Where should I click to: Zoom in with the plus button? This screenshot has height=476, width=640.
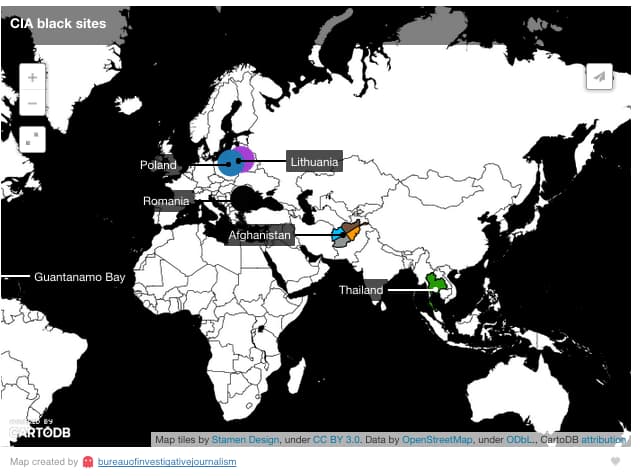coord(32,77)
